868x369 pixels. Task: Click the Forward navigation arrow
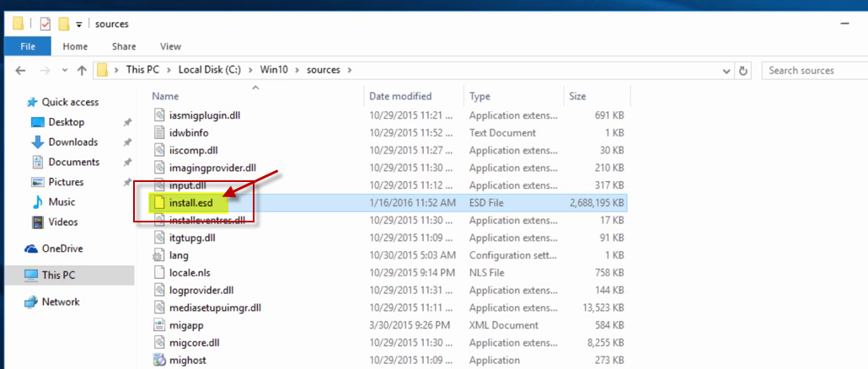[46, 70]
